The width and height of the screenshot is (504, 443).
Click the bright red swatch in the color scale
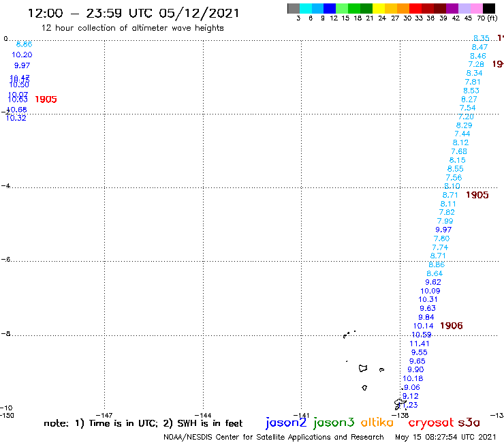(415, 8)
